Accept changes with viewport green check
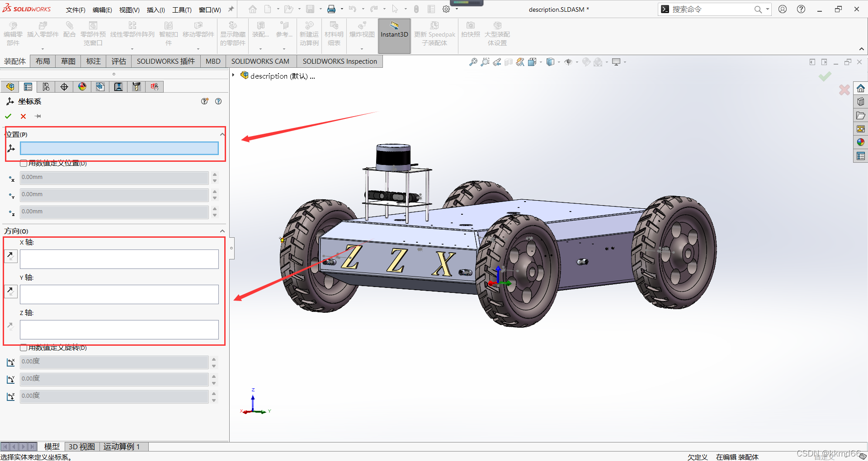 825,76
